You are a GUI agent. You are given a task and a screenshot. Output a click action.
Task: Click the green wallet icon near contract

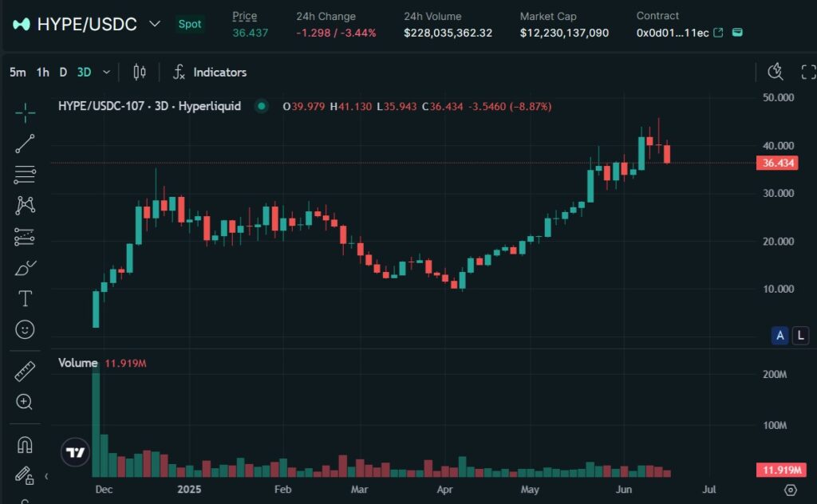click(x=737, y=32)
